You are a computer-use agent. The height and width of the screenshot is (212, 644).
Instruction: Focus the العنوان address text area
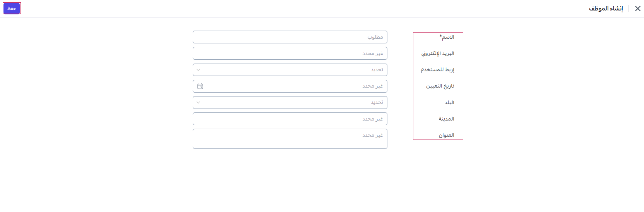pyautogui.click(x=290, y=139)
